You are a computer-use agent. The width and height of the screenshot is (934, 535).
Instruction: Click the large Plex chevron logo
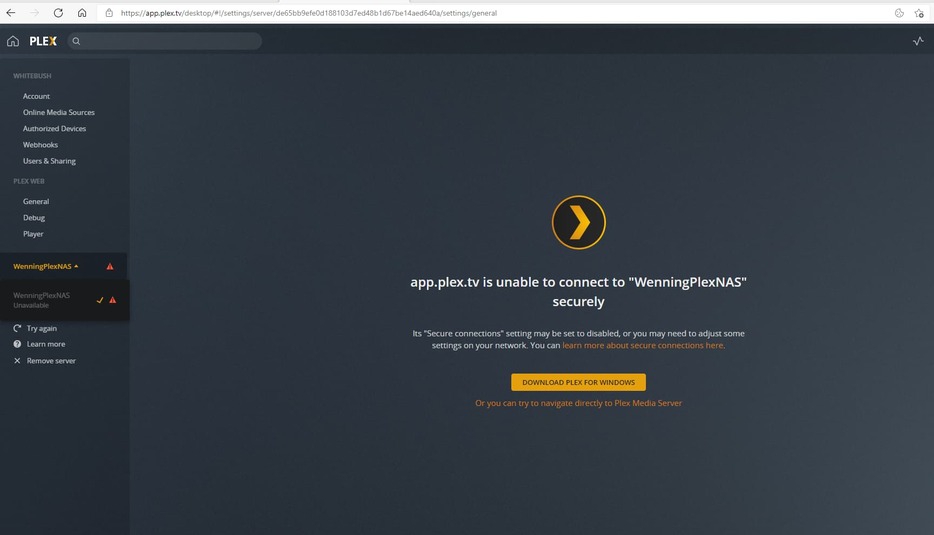pyautogui.click(x=578, y=222)
